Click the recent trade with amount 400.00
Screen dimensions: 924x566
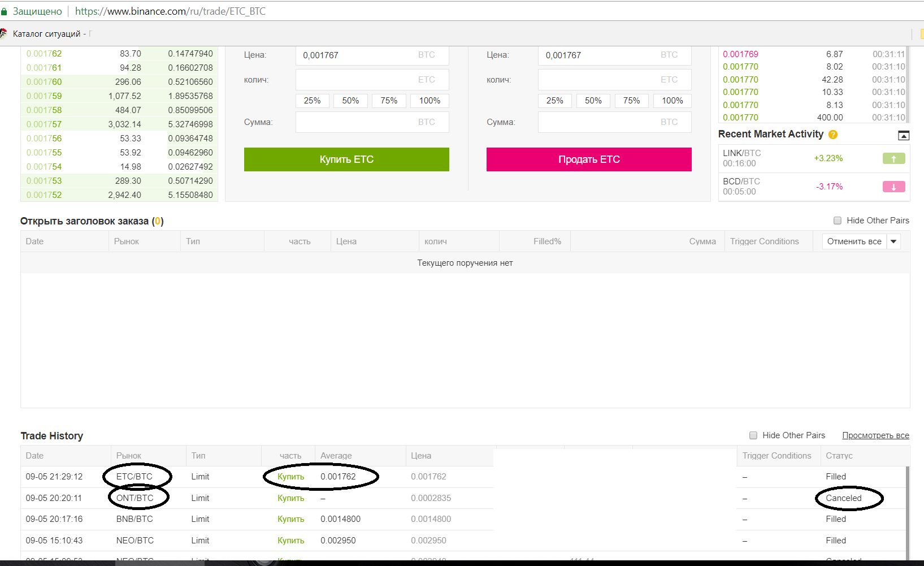tap(814, 118)
